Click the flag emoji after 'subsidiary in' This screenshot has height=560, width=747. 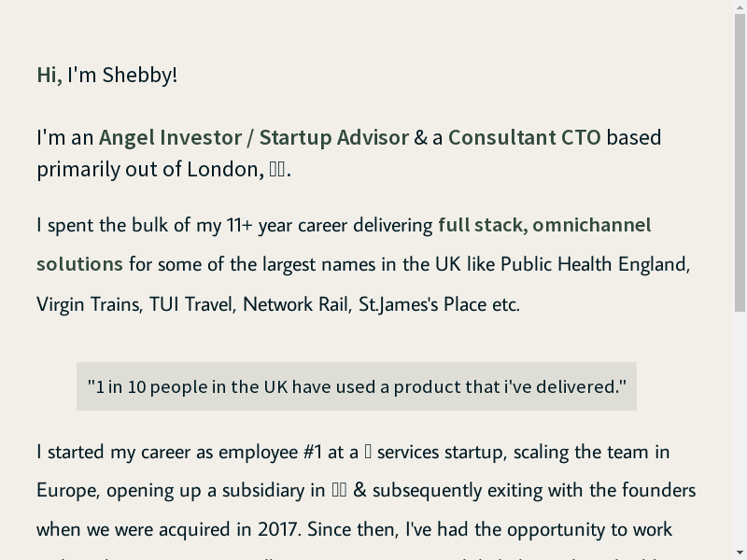pyautogui.click(x=339, y=490)
